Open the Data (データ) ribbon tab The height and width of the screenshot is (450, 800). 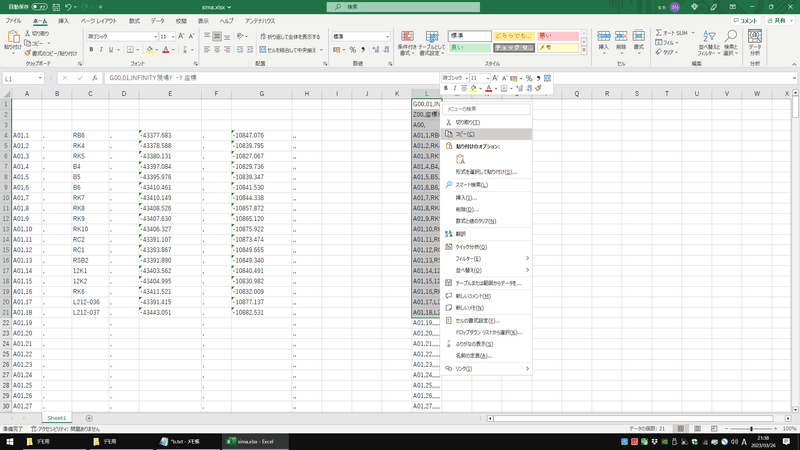click(x=158, y=21)
